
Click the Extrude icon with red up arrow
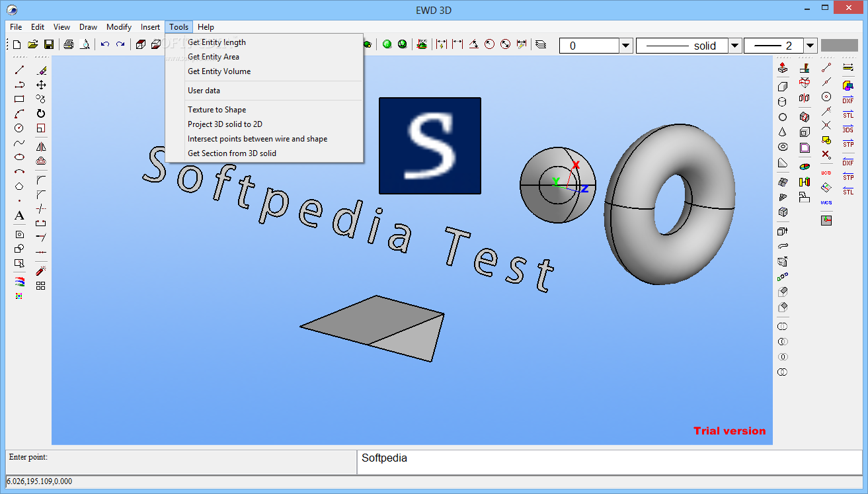click(x=783, y=67)
